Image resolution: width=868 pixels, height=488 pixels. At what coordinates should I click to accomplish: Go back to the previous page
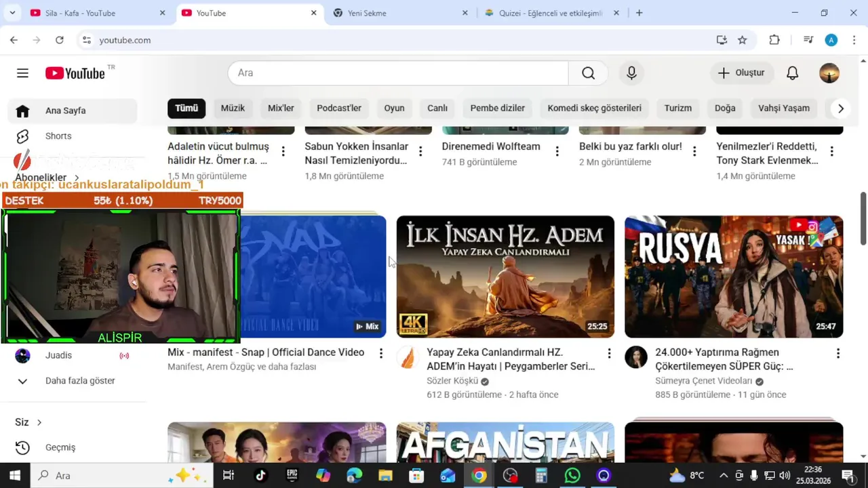coord(14,40)
